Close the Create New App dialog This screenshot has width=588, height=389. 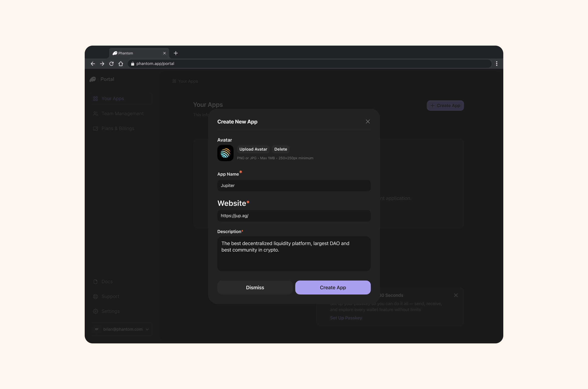(368, 121)
